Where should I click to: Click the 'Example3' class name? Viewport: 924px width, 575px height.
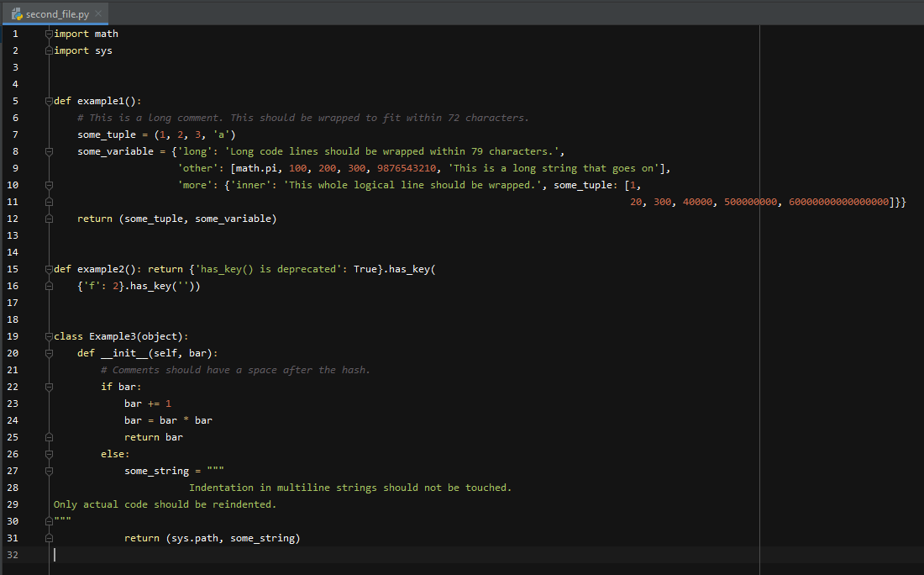click(x=112, y=336)
